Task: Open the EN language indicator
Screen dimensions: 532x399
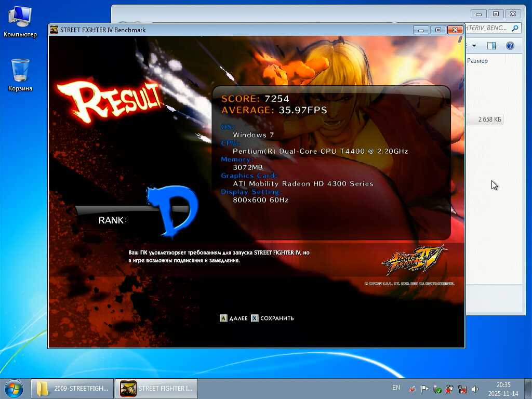Action: pos(396,388)
